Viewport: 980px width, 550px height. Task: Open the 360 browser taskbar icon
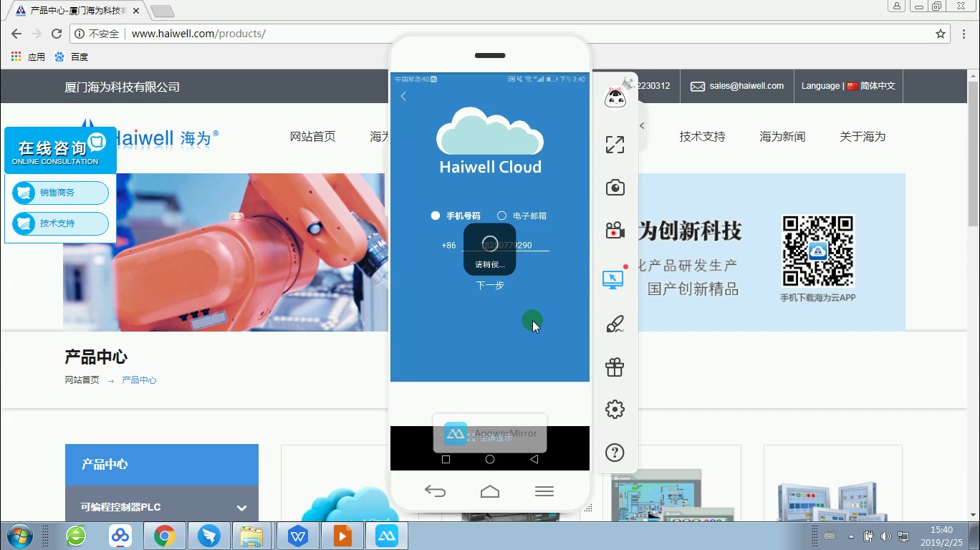[76, 536]
